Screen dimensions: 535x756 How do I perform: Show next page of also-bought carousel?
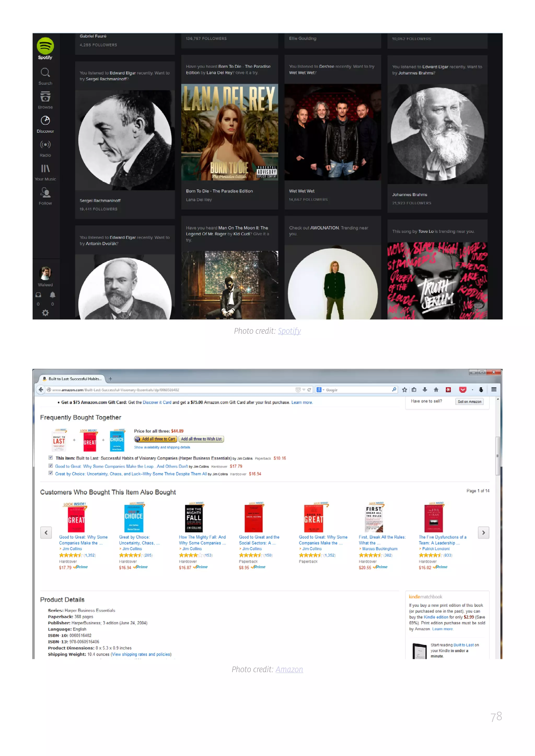click(483, 533)
